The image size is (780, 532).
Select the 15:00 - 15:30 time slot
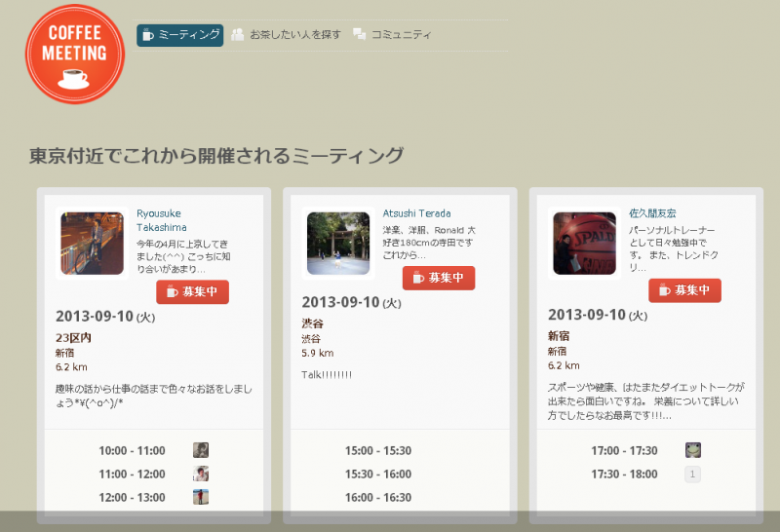tap(378, 451)
